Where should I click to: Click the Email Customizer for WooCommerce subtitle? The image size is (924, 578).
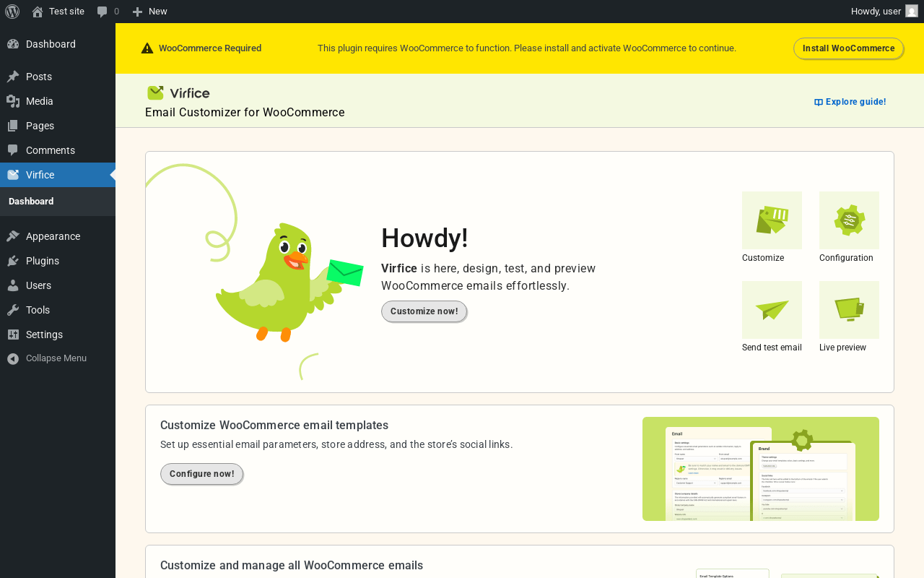pyautogui.click(x=245, y=113)
